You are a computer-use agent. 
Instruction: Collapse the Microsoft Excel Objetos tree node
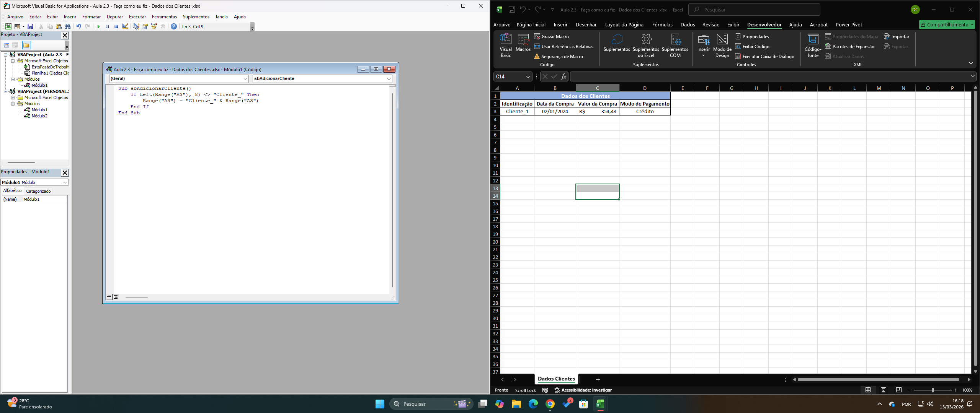[13, 61]
